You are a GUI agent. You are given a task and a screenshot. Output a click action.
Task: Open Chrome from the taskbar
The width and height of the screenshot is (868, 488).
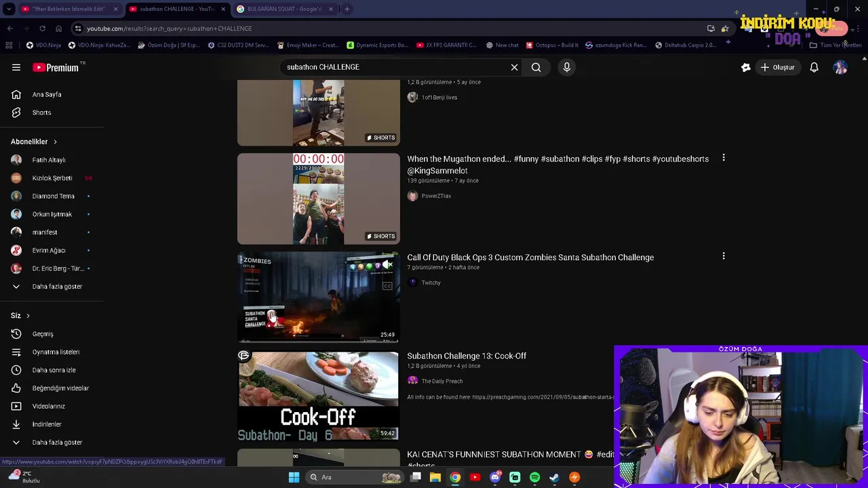[455, 477]
